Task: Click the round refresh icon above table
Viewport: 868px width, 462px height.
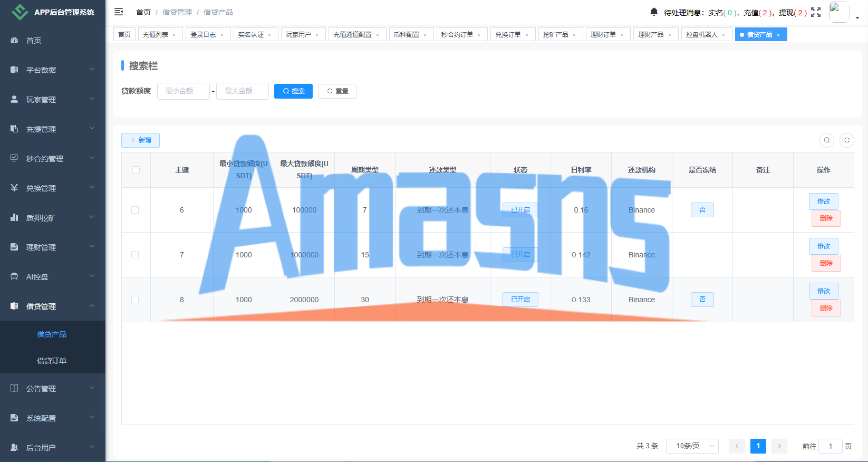Action: pyautogui.click(x=847, y=140)
